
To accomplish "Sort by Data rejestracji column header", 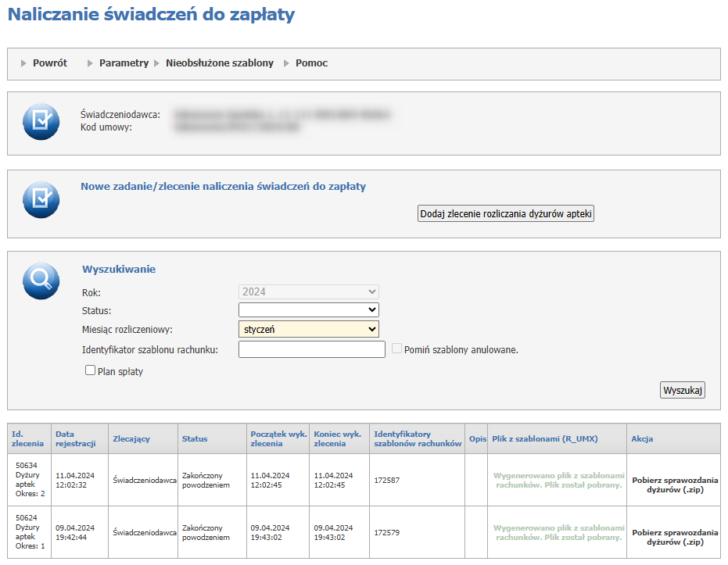I will click(x=75, y=439).
